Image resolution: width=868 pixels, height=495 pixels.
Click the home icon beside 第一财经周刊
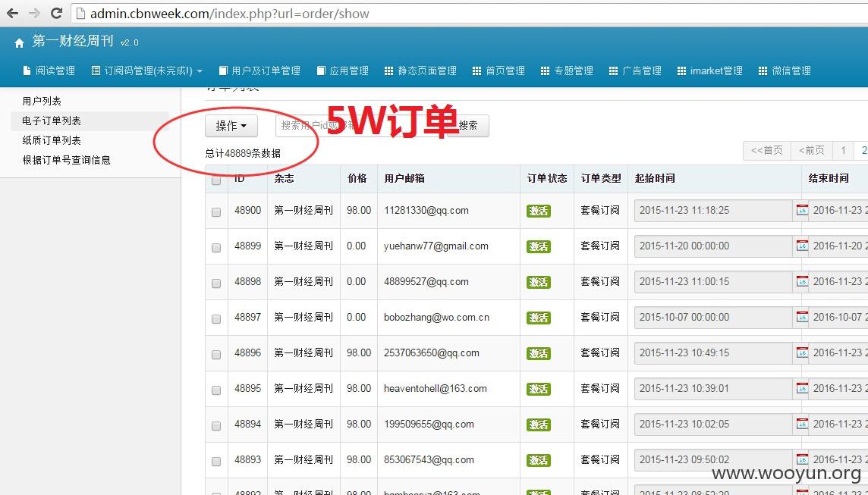(20, 42)
